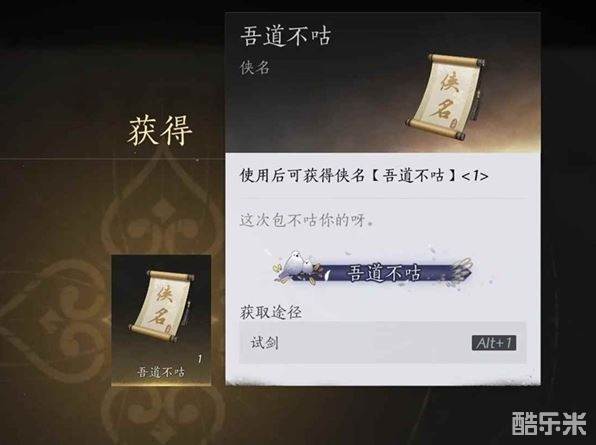Click the 侠名 category label under the title
Viewport: 596px width, 445px height.
click(x=255, y=68)
